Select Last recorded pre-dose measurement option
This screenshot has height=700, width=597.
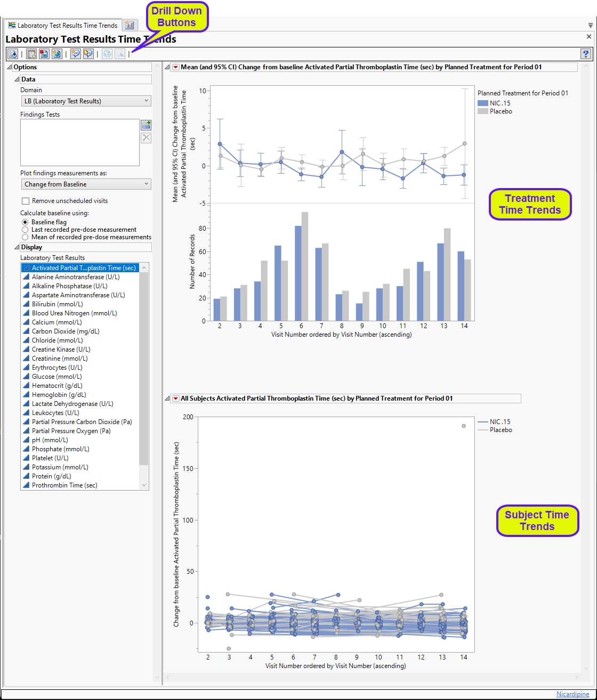(25, 230)
